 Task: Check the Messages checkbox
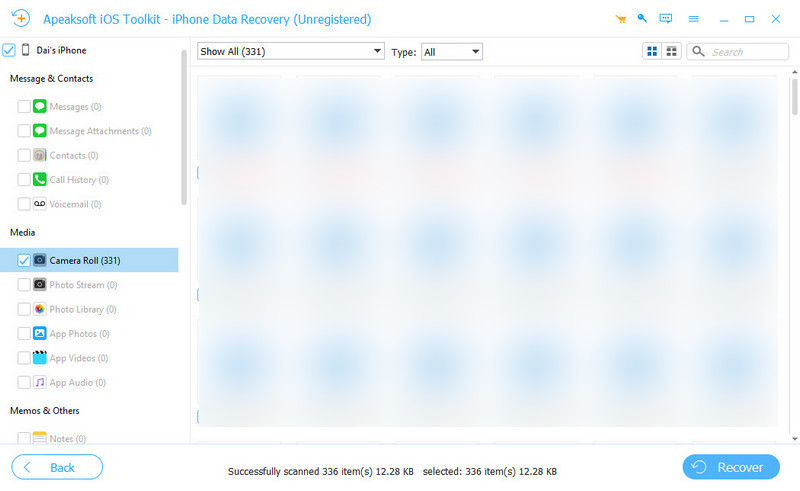coord(23,106)
